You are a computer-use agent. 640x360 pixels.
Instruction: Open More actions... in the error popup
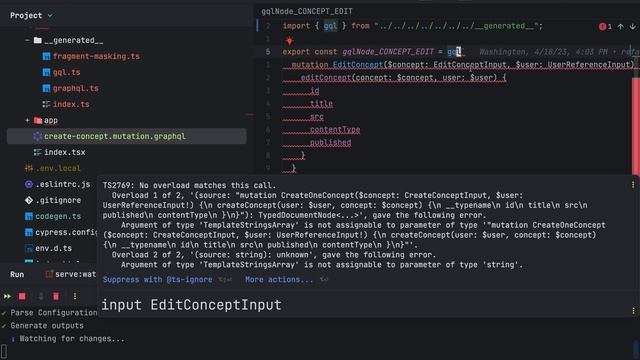[x=279, y=280]
